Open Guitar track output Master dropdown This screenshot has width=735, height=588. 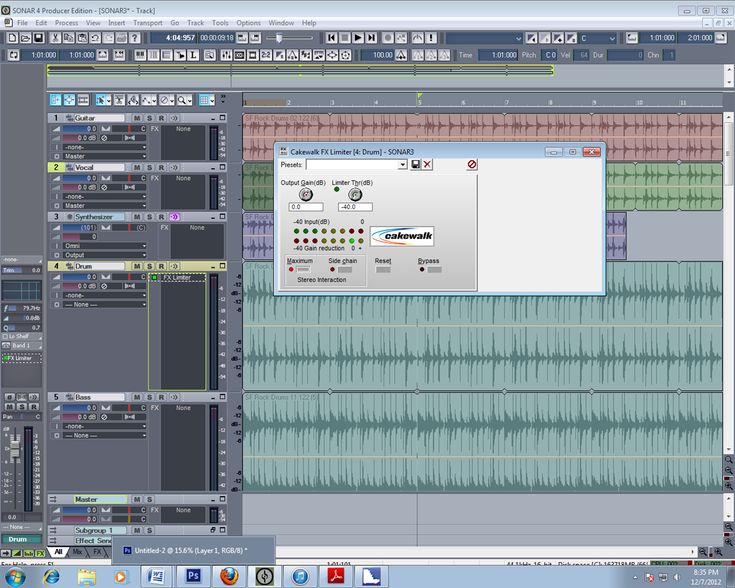[x=105, y=157]
